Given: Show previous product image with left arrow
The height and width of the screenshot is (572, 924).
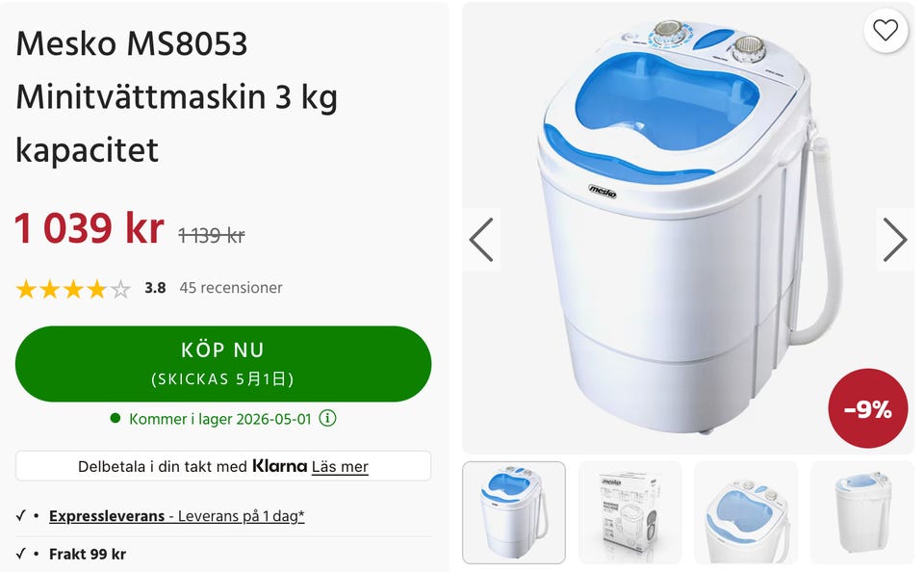Looking at the screenshot, I should 481,240.
